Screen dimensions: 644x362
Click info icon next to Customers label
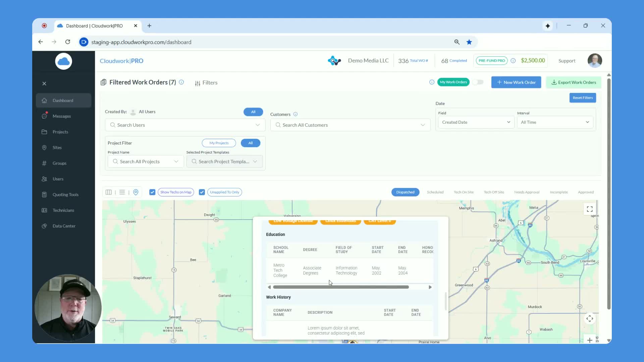point(296,114)
